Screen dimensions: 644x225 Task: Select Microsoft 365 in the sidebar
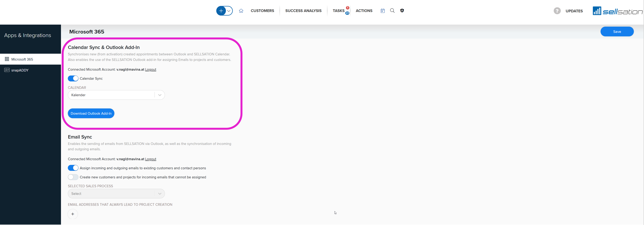pos(31,59)
